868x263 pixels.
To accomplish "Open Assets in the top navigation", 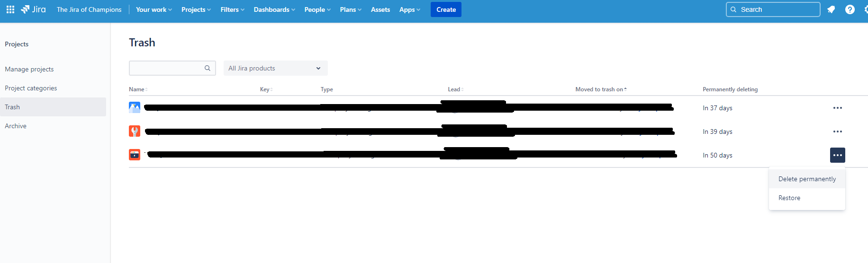I will pos(380,9).
